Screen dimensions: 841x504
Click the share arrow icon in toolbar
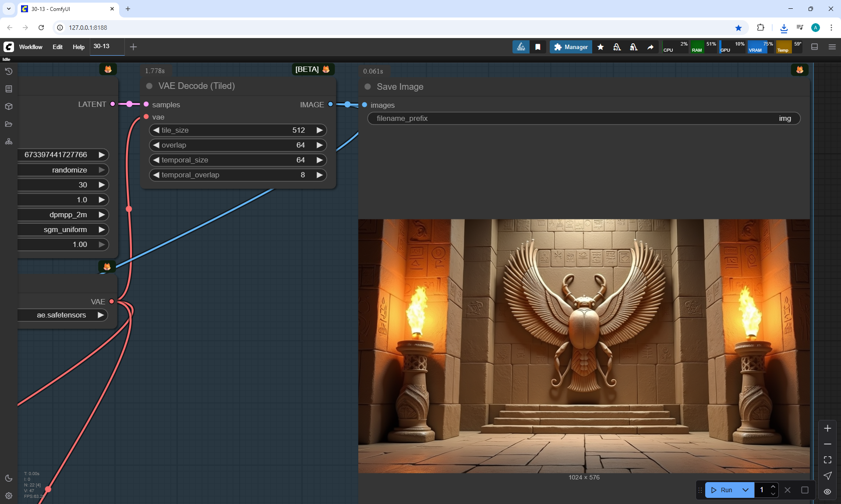tap(650, 47)
